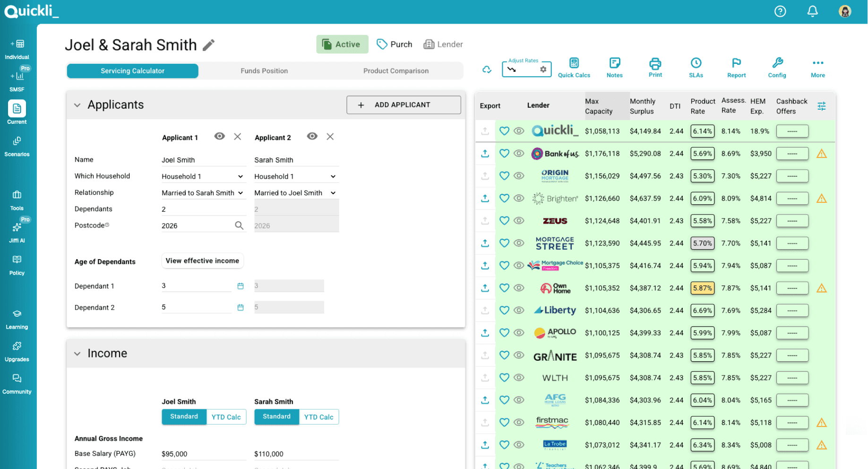Hide Applicant 2 from the servicing calculator

click(312, 137)
